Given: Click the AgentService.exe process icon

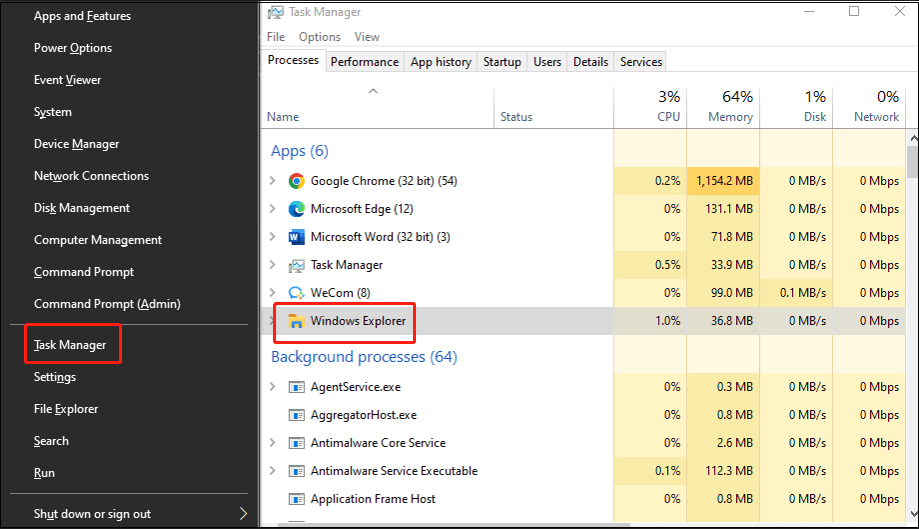Looking at the screenshot, I should tap(297, 387).
